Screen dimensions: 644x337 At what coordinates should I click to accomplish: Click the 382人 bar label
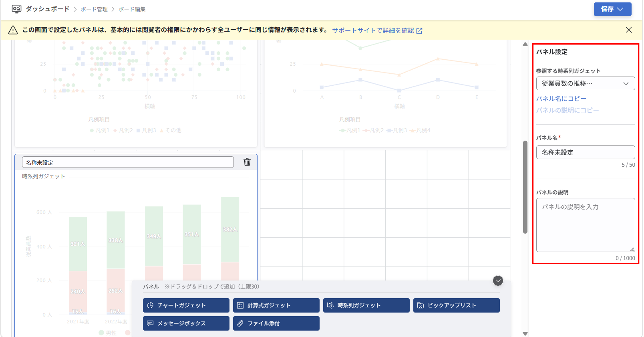pos(230,229)
